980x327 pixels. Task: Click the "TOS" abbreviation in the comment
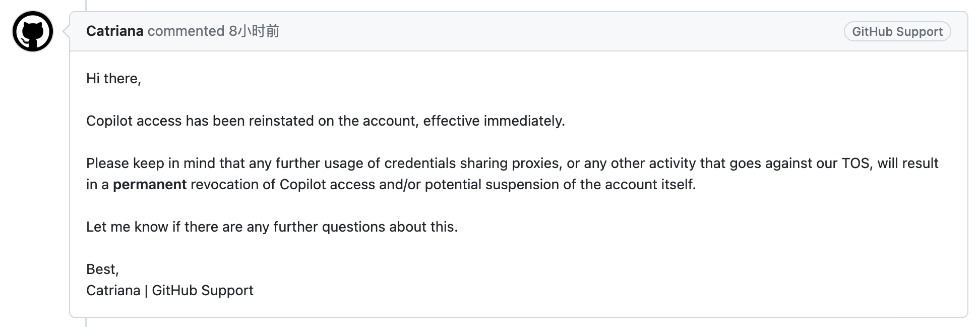(855, 163)
